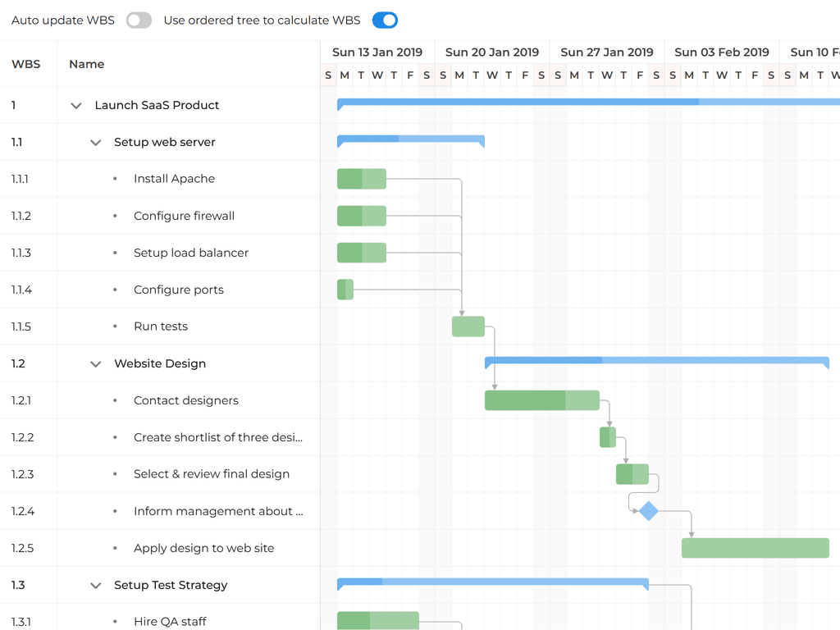The height and width of the screenshot is (630, 840).
Task: Disable Use ordered tree to calculate WBS
Action: point(385,21)
